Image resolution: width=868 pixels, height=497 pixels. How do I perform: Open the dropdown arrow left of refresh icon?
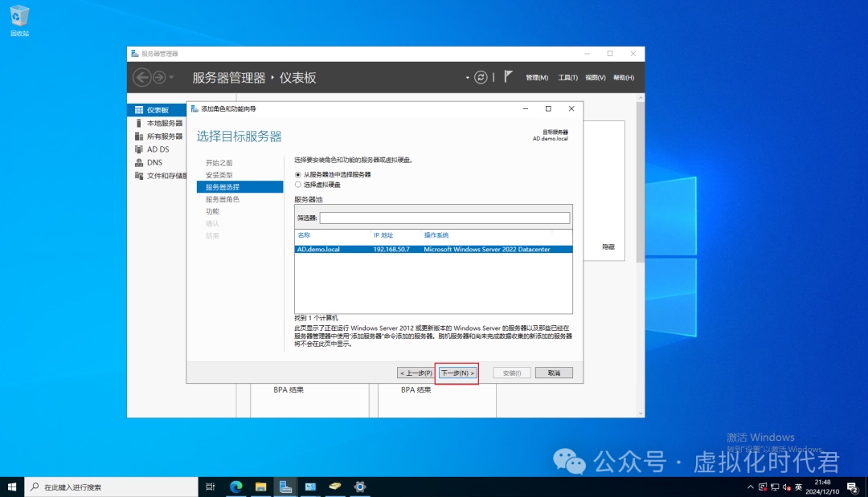point(467,78)
